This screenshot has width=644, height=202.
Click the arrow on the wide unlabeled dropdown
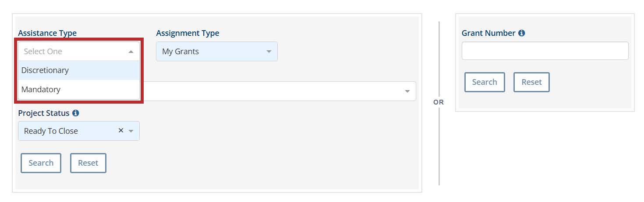(407, 91)
